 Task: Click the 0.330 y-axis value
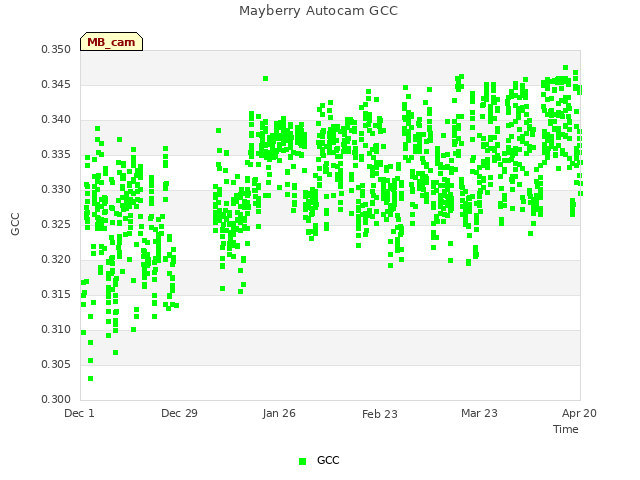[x=56, y=189]
